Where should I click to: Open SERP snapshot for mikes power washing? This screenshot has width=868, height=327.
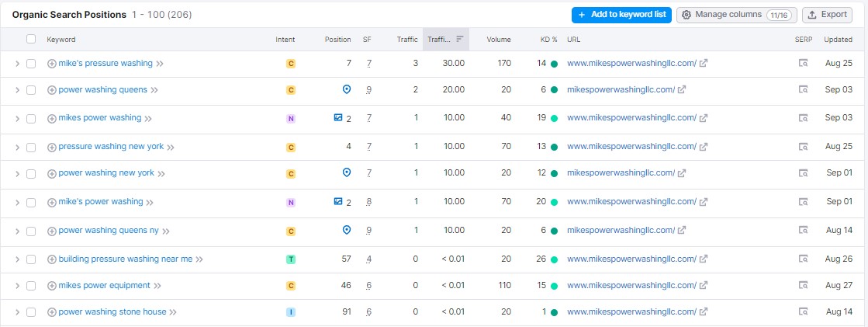pyautogui.click(x=804, y=117)
